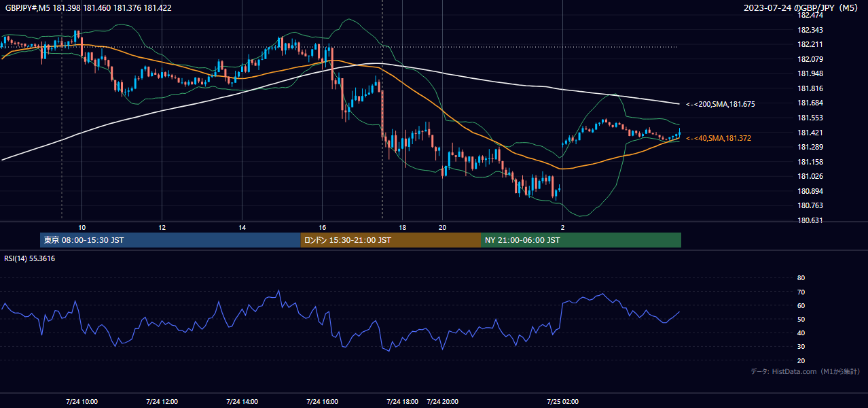Click the RSI(14) 55.3616 indicator label

point(29,258)
